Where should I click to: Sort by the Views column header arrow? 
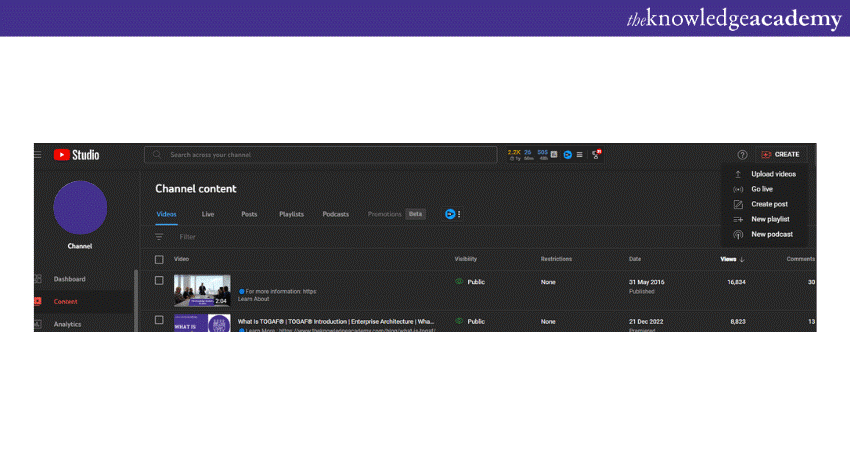coord(741,259)
